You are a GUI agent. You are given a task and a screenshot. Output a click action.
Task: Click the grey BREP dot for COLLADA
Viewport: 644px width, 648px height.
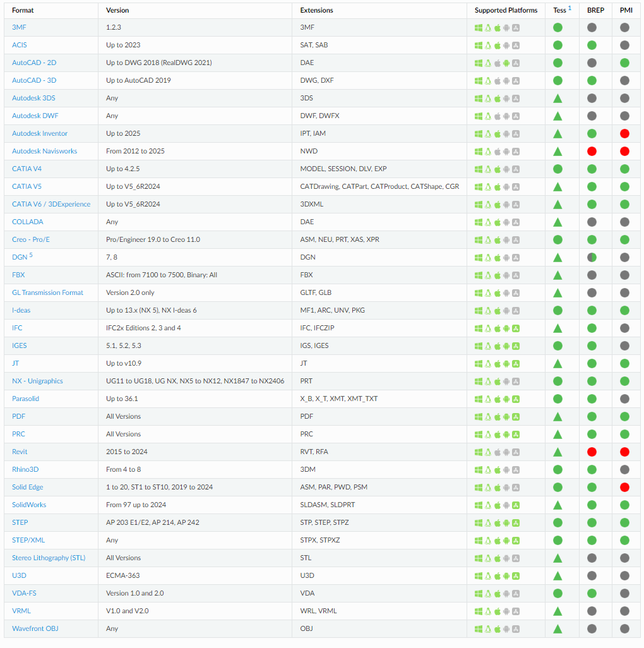click(592, 222)
